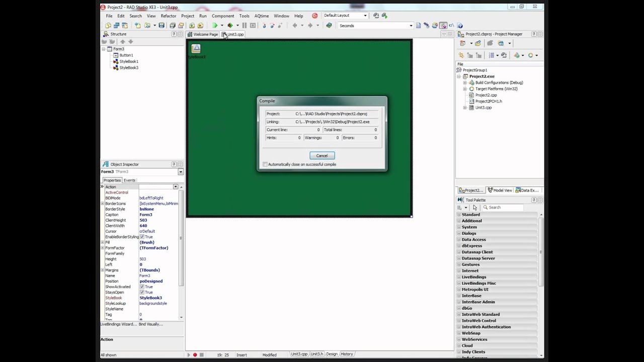
Task: Click the Cancel button in Compile dialog
Action: (322, 155)
